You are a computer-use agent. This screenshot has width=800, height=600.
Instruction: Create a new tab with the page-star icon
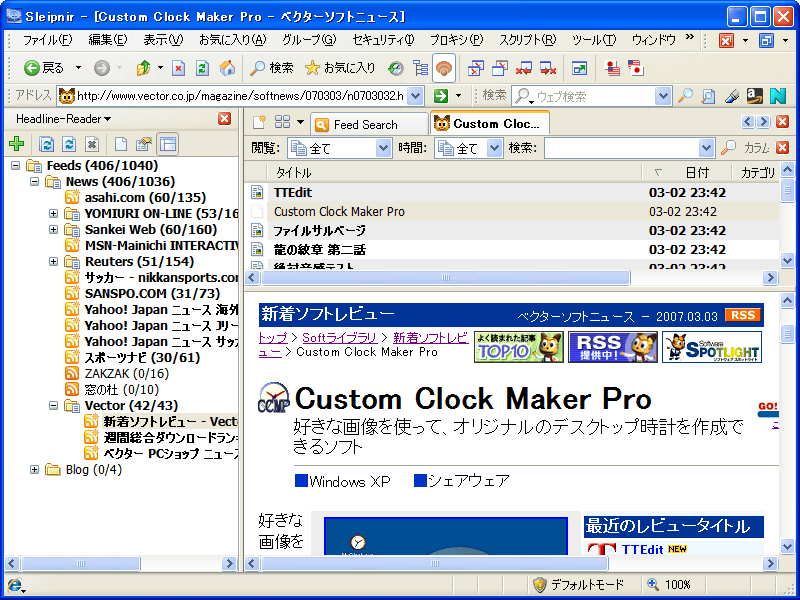click(x=259, y=122)
